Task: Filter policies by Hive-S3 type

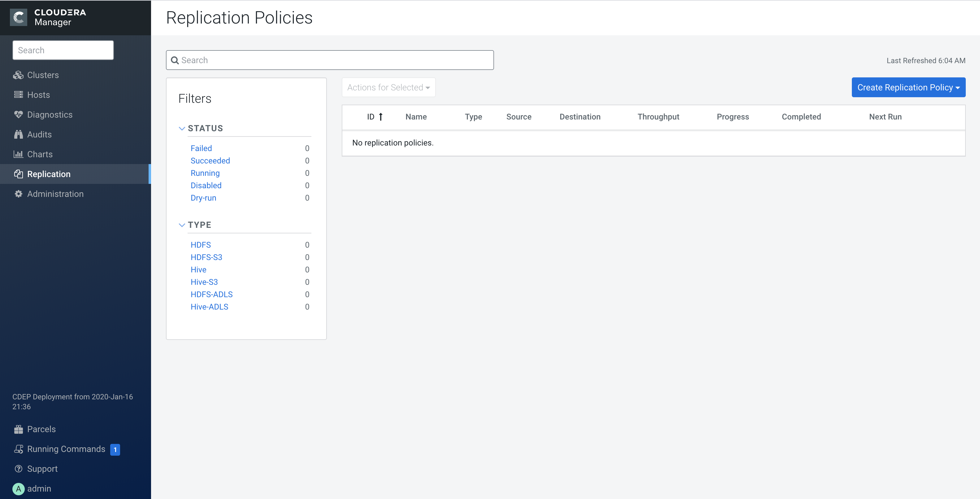Action: click(204, 282)
